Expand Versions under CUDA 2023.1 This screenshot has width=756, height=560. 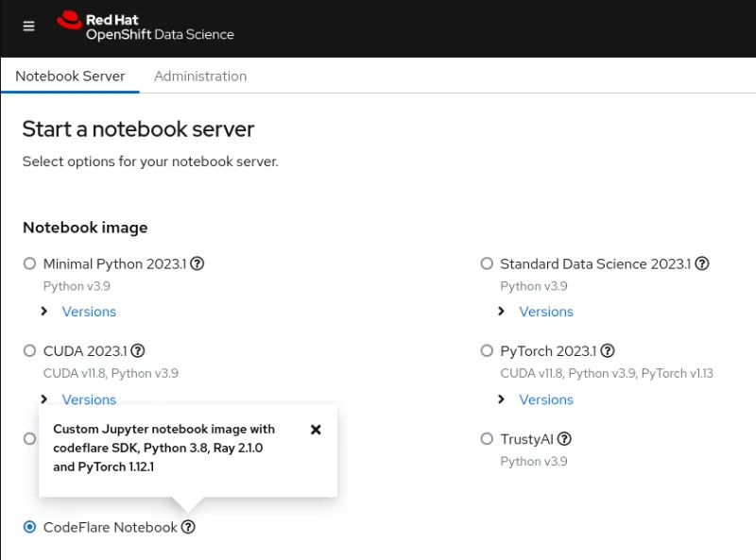[x=89, y=399]
